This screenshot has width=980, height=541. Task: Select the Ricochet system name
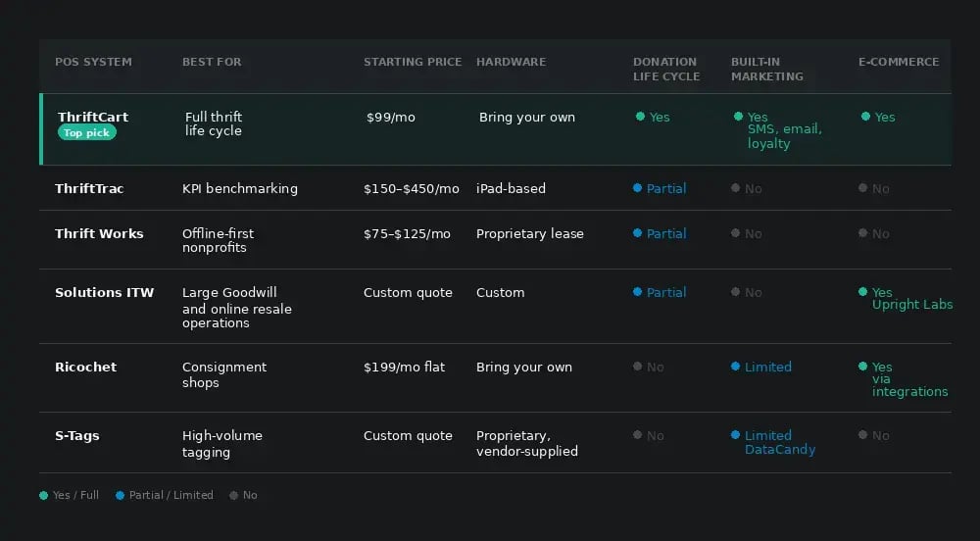(x=85, y=368)
